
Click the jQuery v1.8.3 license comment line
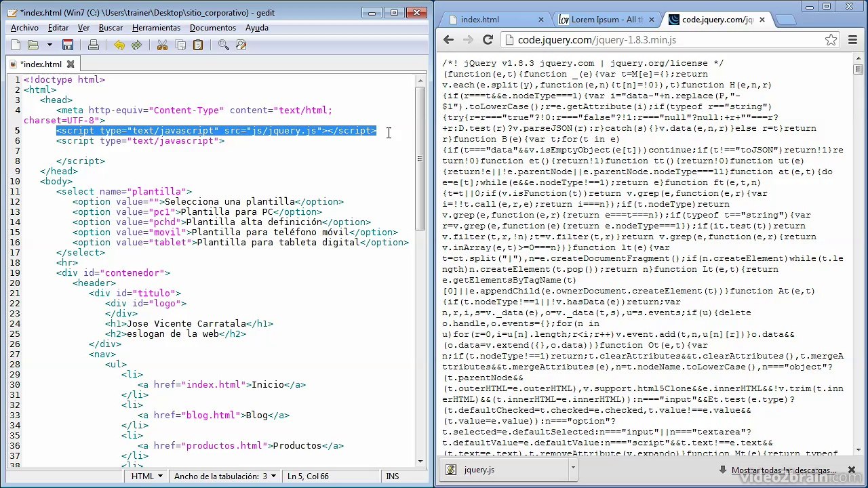coord(583,63)
